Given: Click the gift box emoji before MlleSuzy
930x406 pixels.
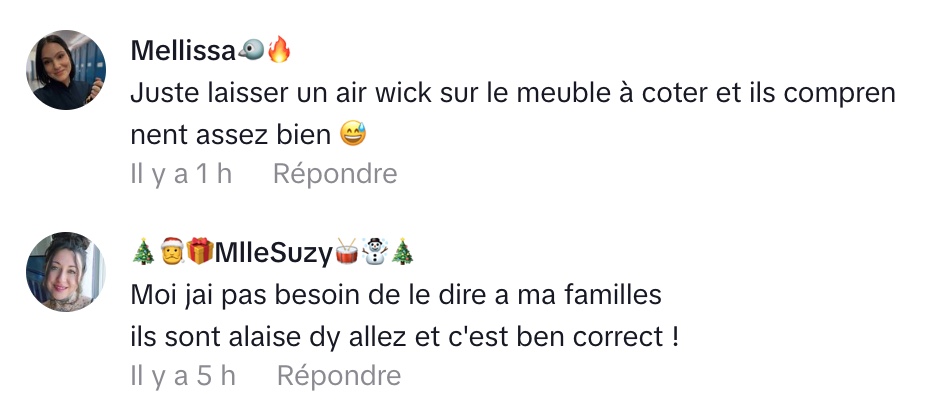Looking at the screenshot, I should 200,251.
